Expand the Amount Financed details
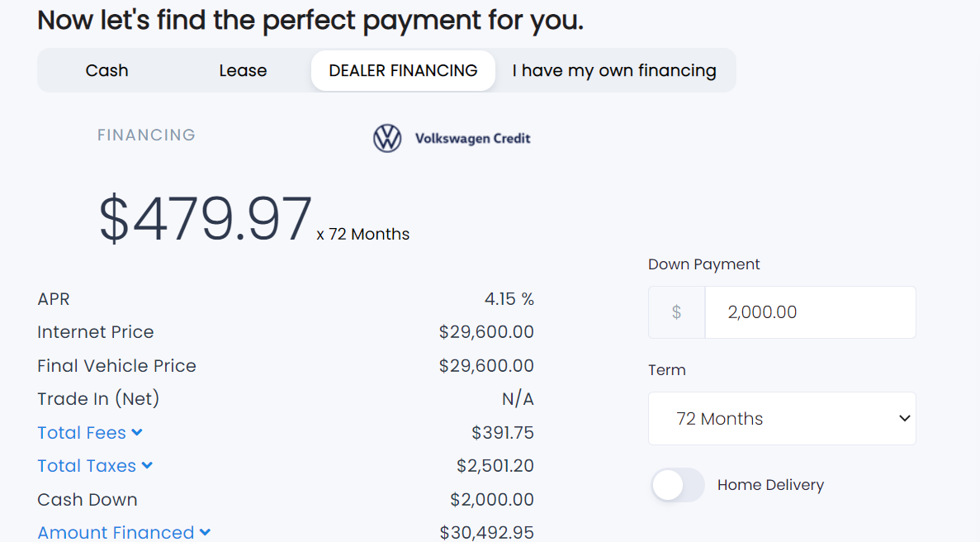This screenshot has width=980, height=542. (206, 533)
